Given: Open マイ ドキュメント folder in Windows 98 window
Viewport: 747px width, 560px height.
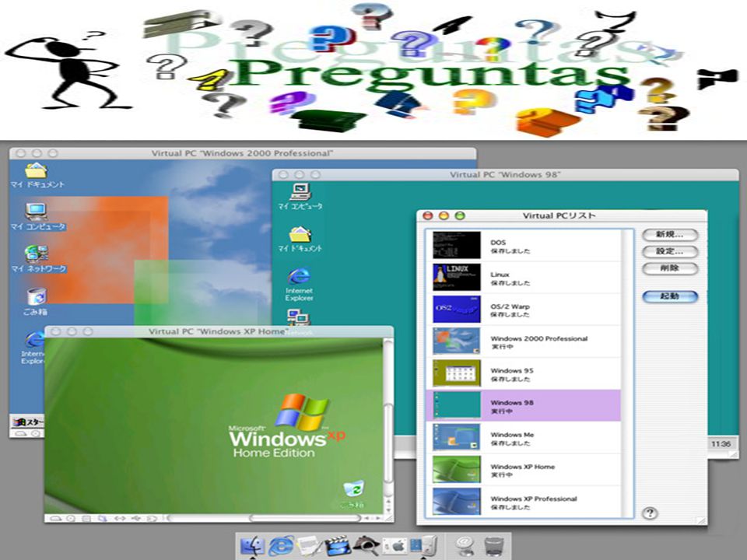Looking at the screenshot, I should coord(300,239).
